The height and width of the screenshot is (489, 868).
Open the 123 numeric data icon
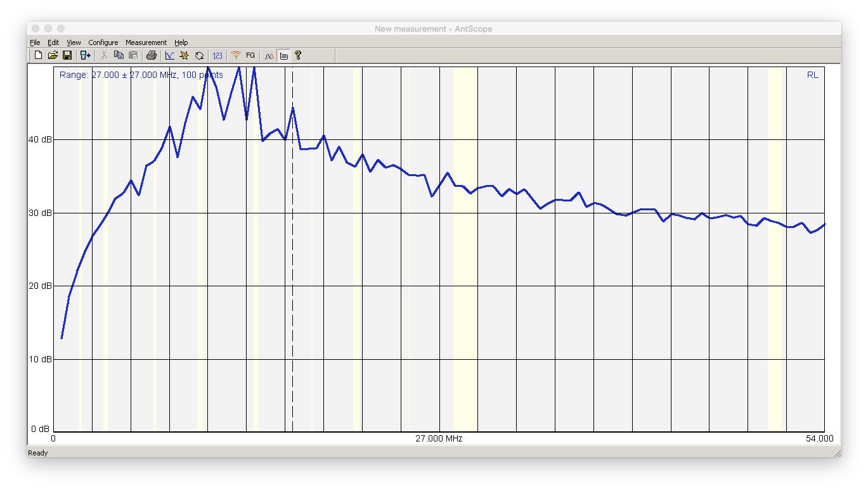217,56
